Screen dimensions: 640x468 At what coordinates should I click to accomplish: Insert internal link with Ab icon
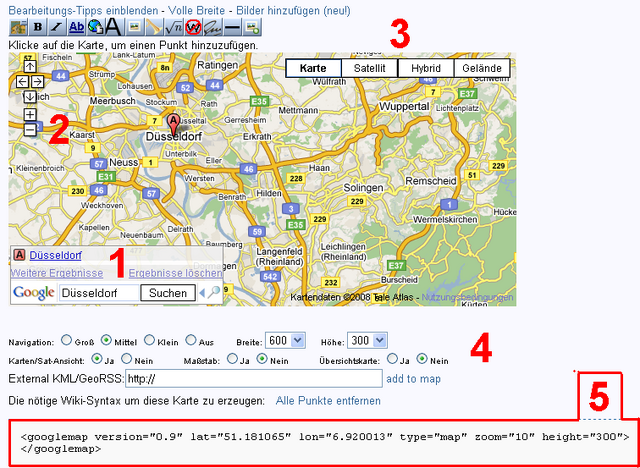[76, 27]
